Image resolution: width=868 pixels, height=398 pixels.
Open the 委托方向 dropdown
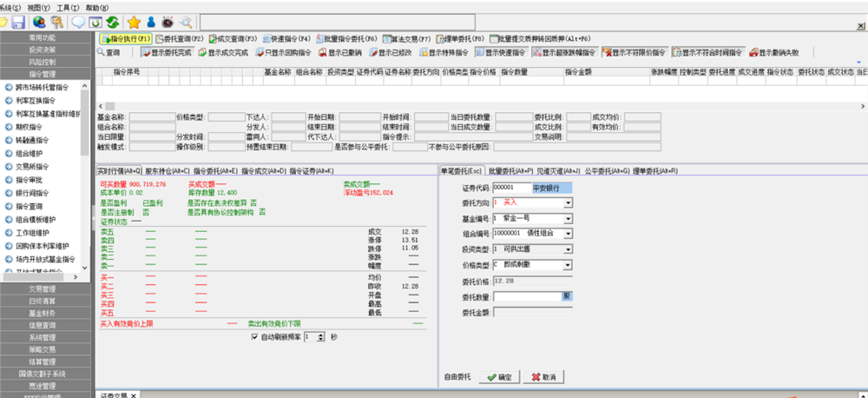pyautogui.click(x=568, y=203)
